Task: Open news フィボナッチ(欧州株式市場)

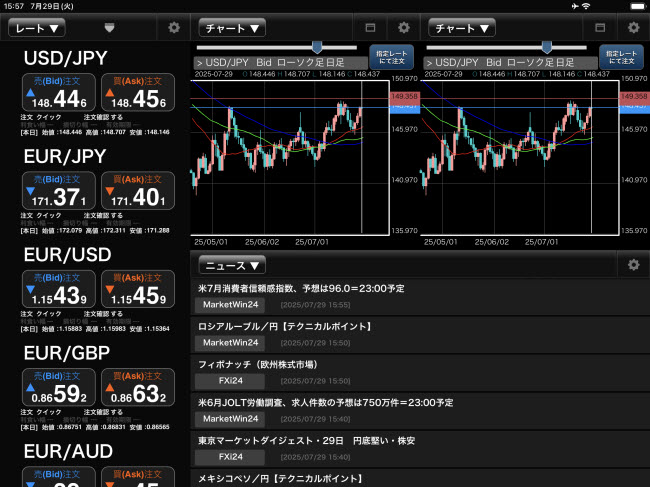Action: coord(258,365)
